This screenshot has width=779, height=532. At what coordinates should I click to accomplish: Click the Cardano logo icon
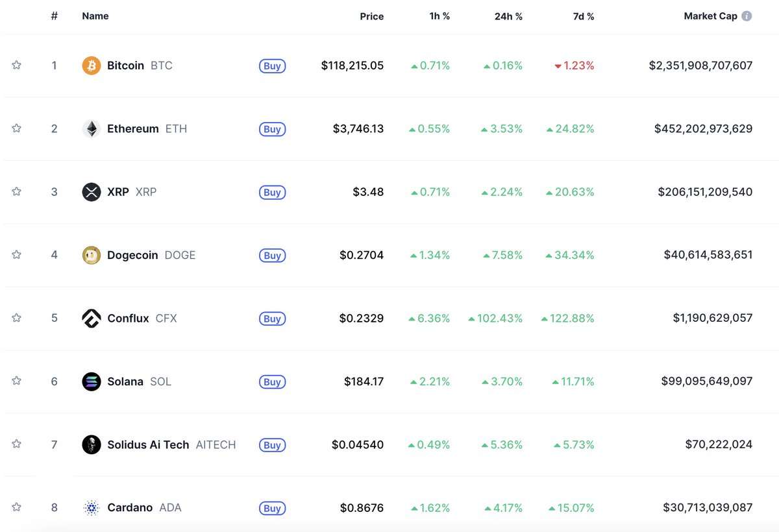pyautogui.click(x=92, y=507)
